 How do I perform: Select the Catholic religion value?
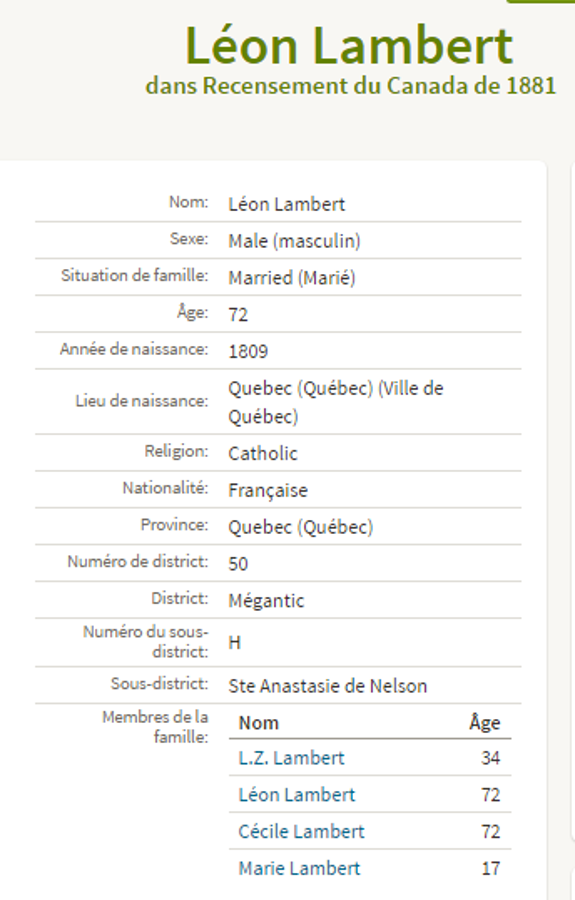(x=263, y=453)
